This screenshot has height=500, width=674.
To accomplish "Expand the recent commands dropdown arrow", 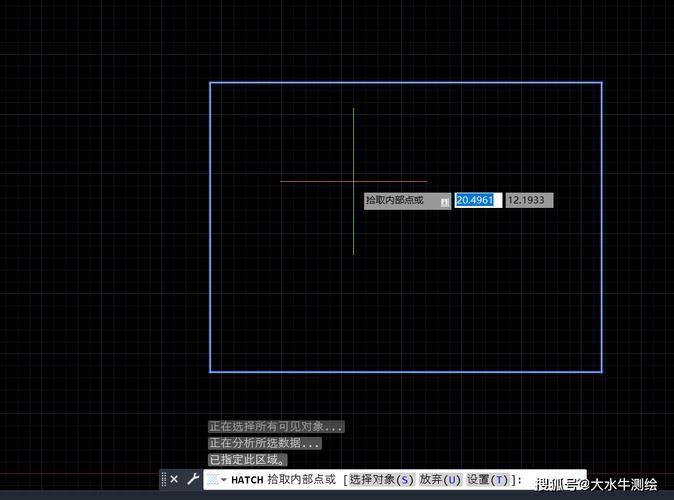I will point(224,481).
